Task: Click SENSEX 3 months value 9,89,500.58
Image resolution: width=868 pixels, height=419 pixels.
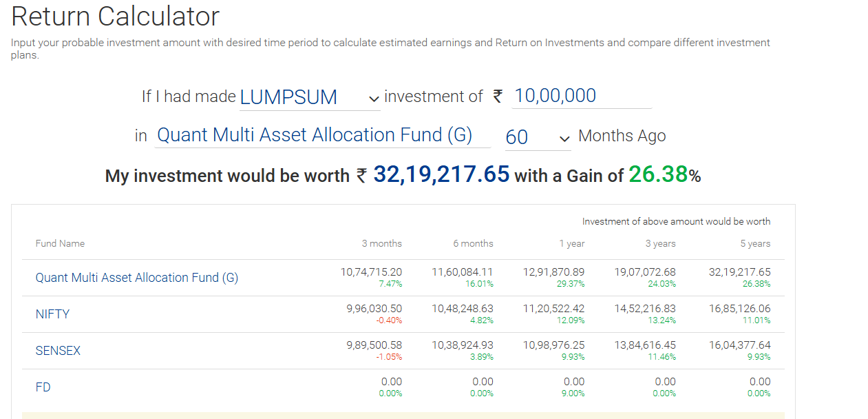Action: pyautogui.click(x=374, y=345)
